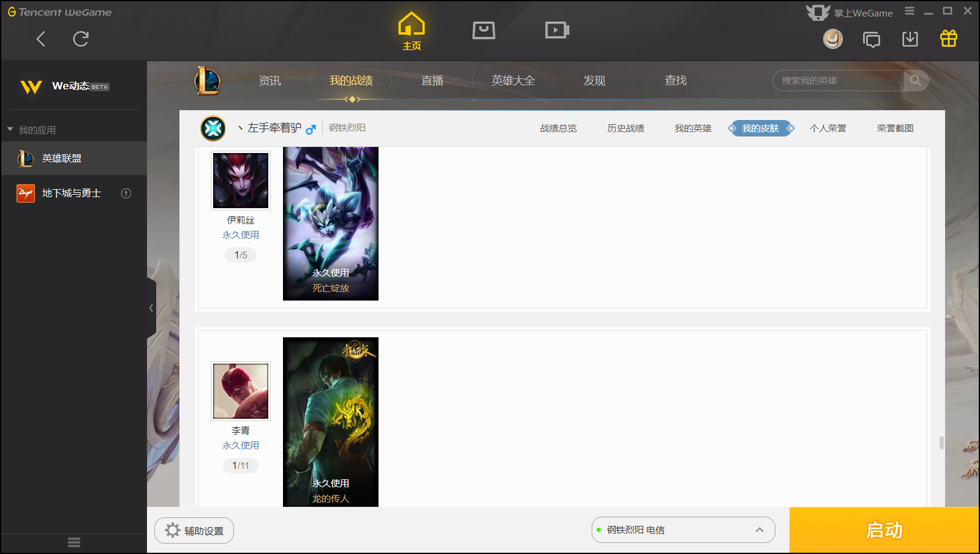
Task: Open the 主页 home tab
Action: click(x=412, y=31)
